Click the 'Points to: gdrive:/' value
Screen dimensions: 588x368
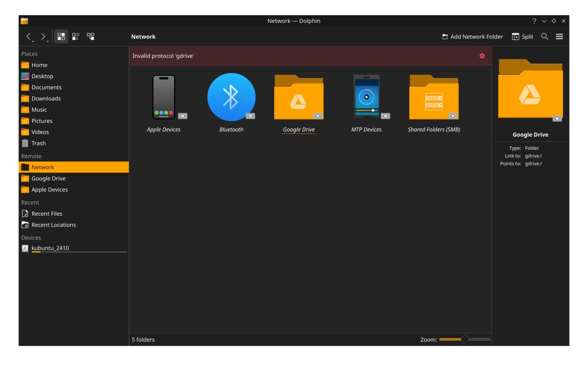pyautogui.click(x=533, y=164)
